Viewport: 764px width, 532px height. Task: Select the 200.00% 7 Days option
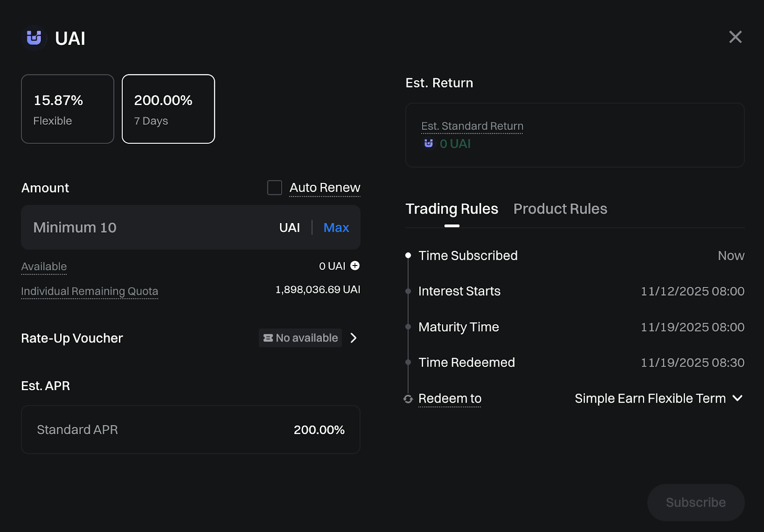168,109
